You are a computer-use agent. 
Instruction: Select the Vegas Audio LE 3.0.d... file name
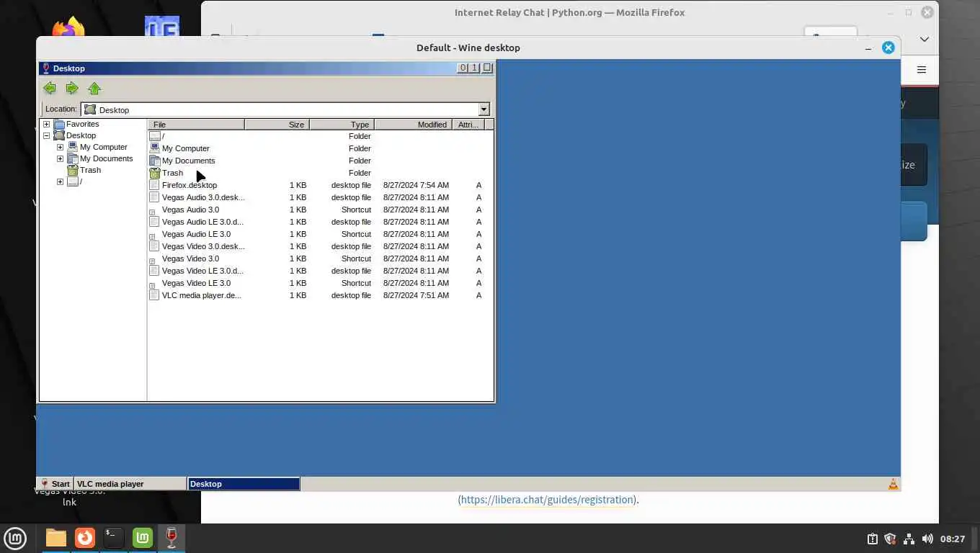pos(202,222)
